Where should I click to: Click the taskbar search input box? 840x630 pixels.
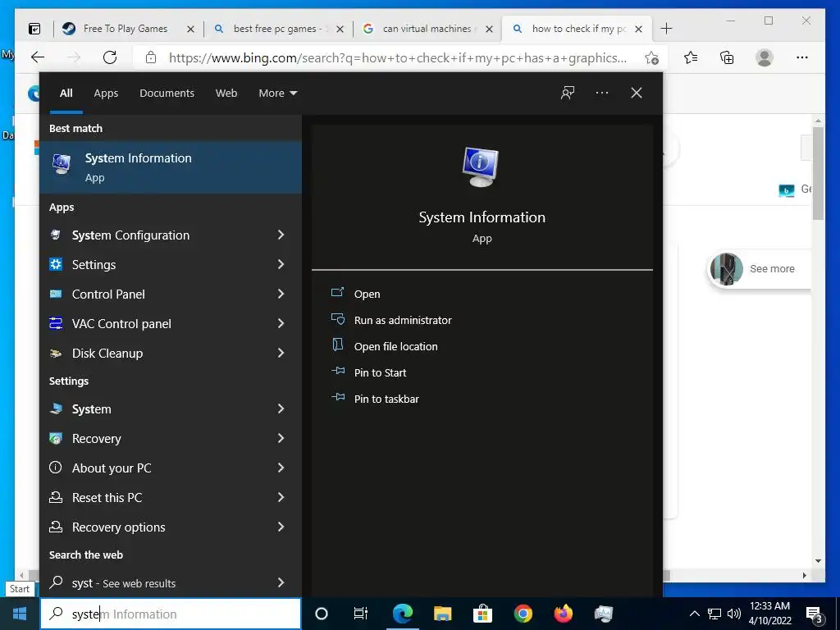point(171,614)
